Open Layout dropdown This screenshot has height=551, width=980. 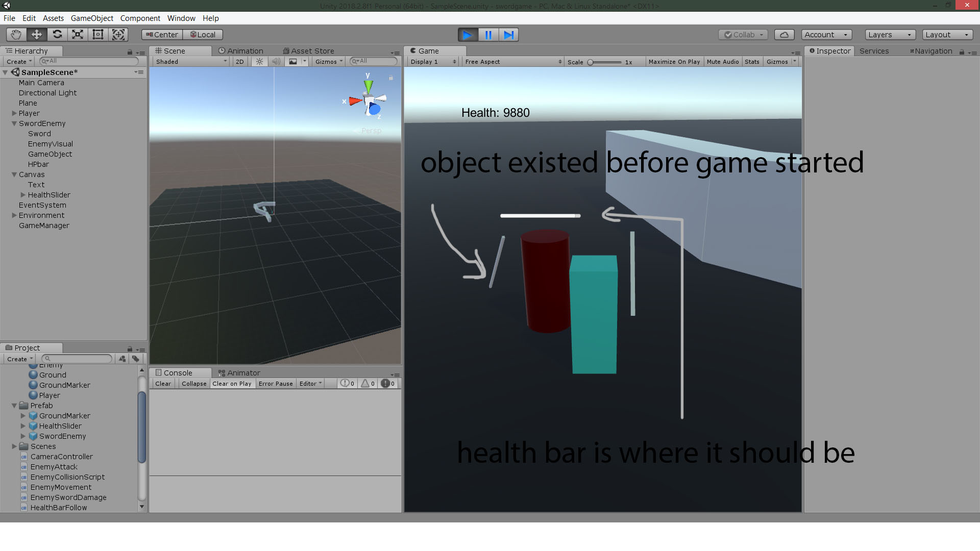[947, 35]
